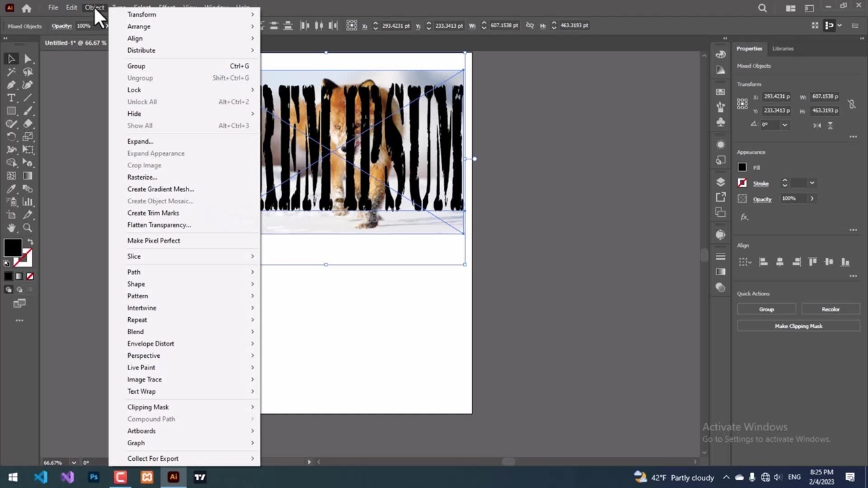Open the stroke weight dropdown
Screen dimensions: 868x488
point(812,183)
